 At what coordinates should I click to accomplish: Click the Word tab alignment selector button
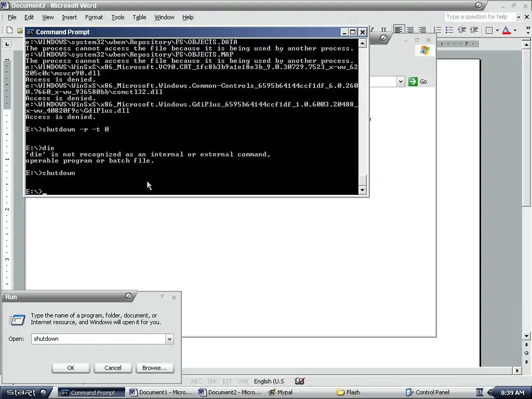pyautogui.click(x=7, y=44)
